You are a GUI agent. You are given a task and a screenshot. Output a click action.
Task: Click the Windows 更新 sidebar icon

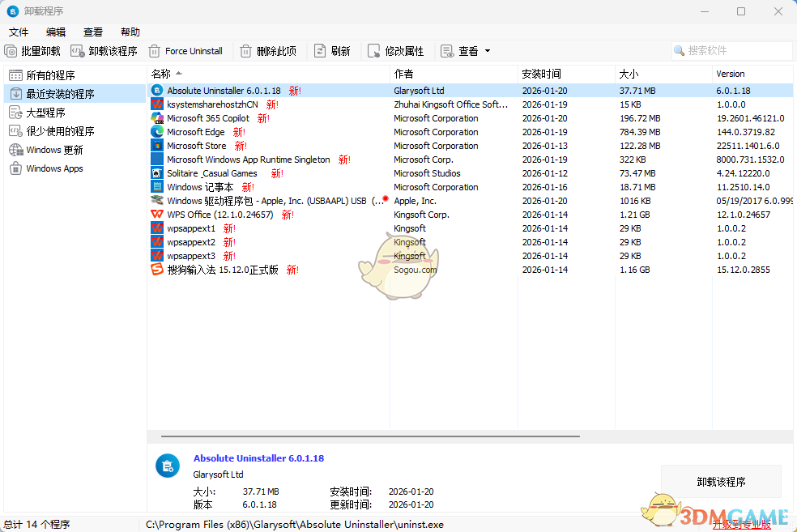[15, 149]
